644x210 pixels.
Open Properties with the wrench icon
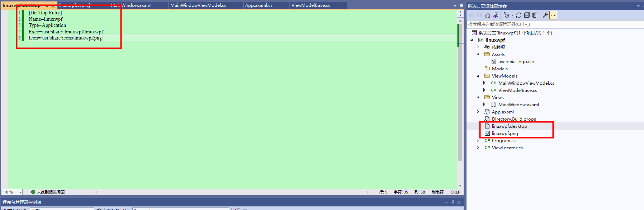[x=545, y=15]
